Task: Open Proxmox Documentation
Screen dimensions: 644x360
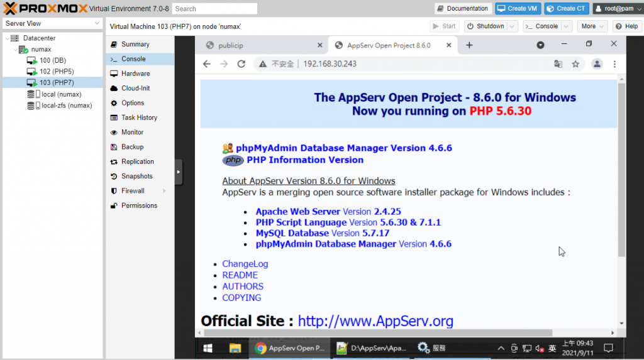Action: click(x=463, y=9)
